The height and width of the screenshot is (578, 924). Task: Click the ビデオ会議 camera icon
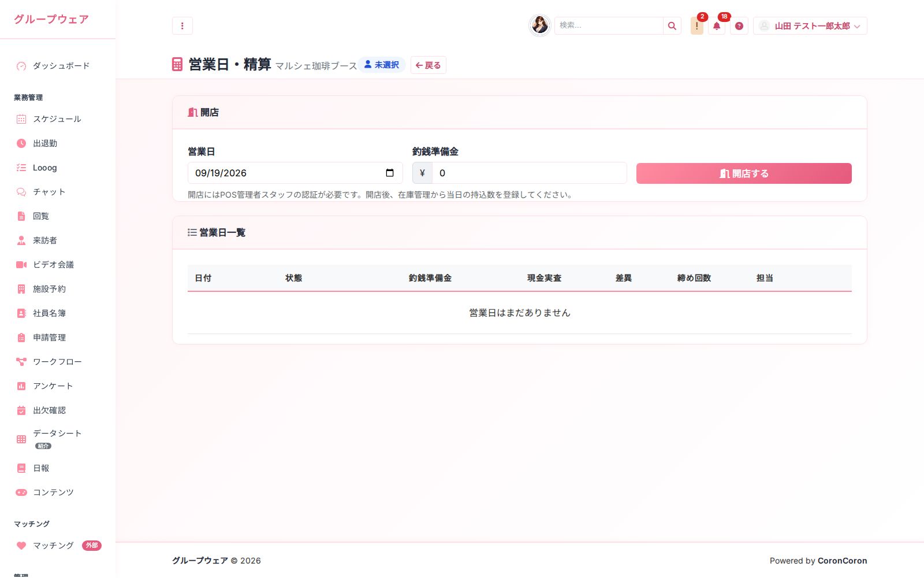pos(21,265)
